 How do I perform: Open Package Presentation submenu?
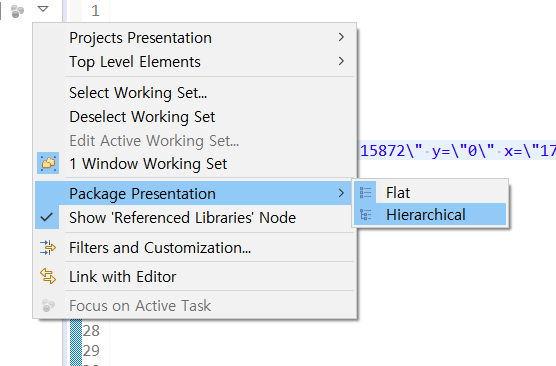[194, 194]
